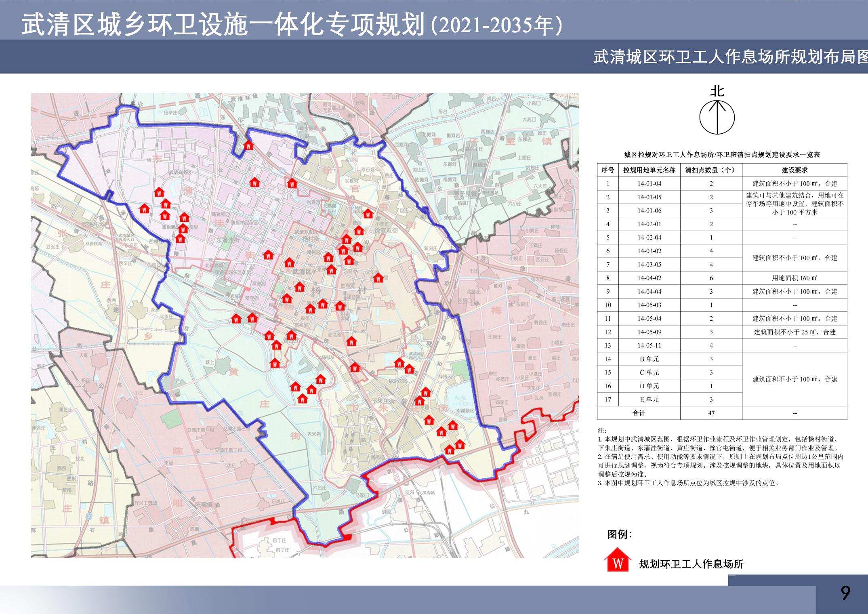Click total count 47 in table
Image resolution: width=868 pixels, height=614 pixels.
(x=711, y=413)
